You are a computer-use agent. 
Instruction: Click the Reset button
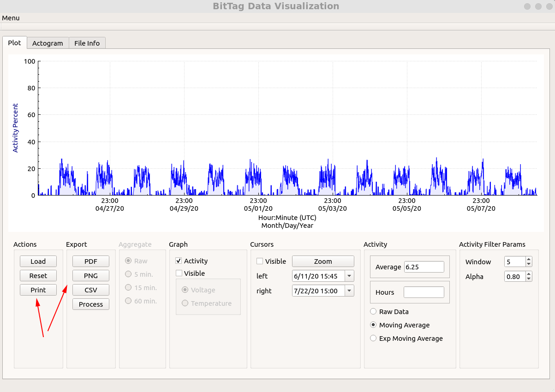click(x=38, y=275)
